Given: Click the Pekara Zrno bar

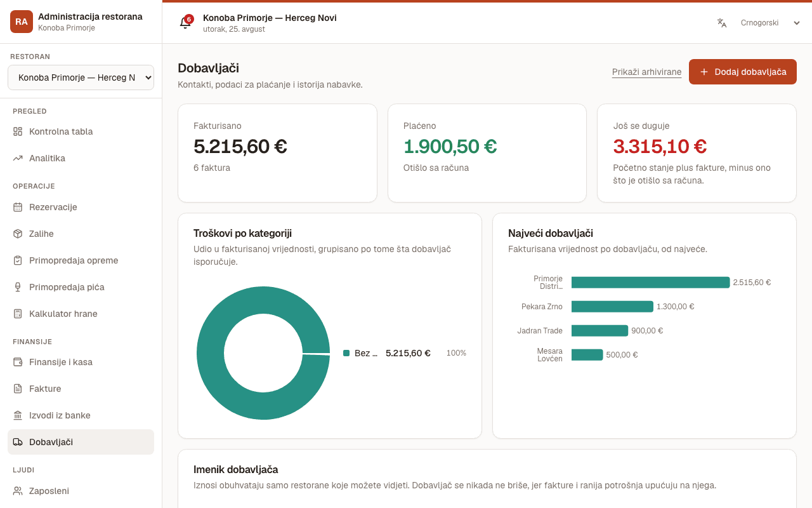Looking at the screenshot, I should [x=612, y=307].
